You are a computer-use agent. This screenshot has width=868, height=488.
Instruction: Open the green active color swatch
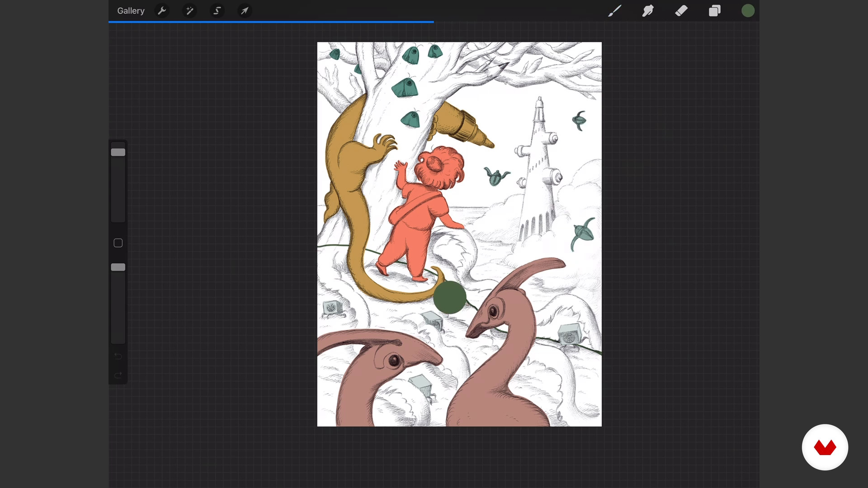tap(748, 11)
